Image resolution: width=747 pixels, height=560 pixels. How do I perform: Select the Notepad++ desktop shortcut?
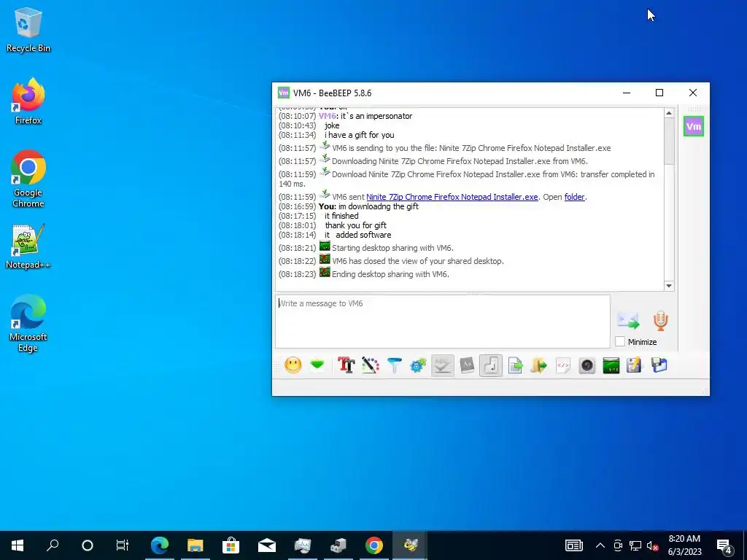pos(28,246)
